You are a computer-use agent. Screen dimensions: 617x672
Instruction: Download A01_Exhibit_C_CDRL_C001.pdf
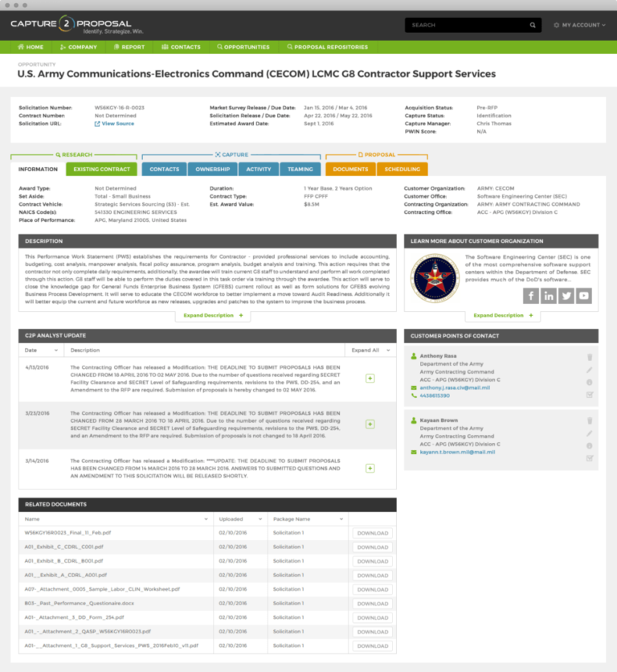click(x=373, y=547)
